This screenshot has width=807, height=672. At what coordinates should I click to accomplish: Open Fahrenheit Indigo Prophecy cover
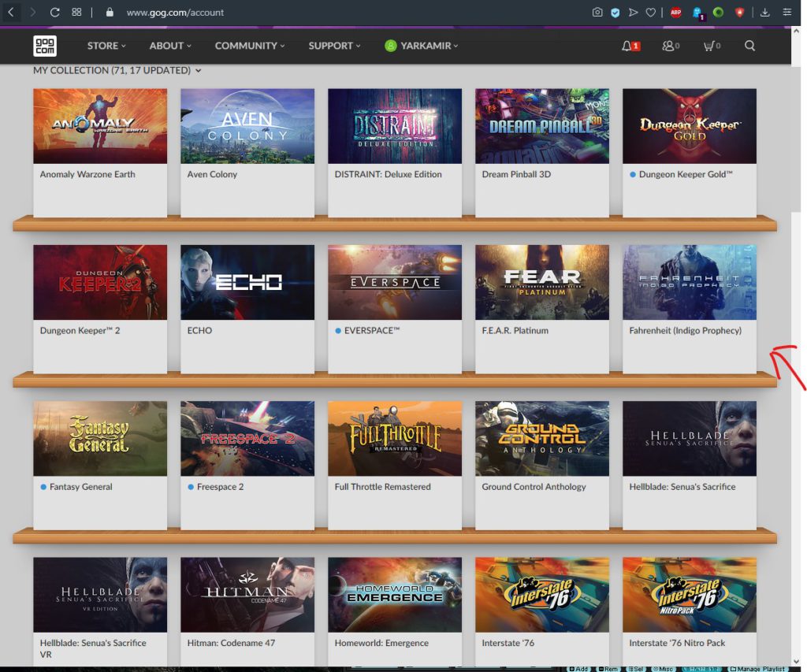(x=690, y=283)
